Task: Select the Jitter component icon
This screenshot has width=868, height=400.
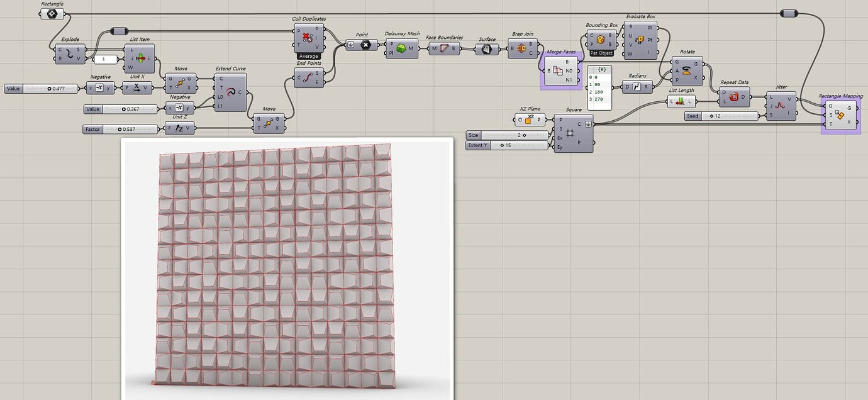Action: point(780,107)
